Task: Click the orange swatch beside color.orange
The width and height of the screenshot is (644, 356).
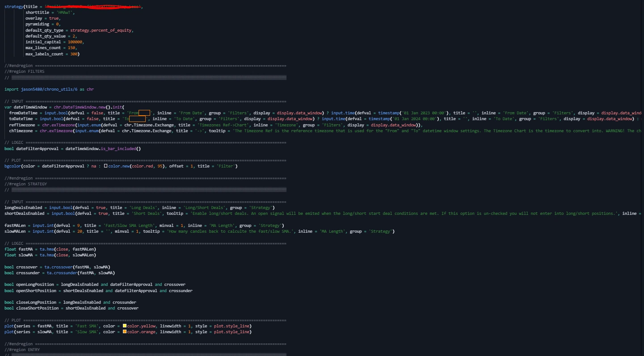Action: point(125,331)
